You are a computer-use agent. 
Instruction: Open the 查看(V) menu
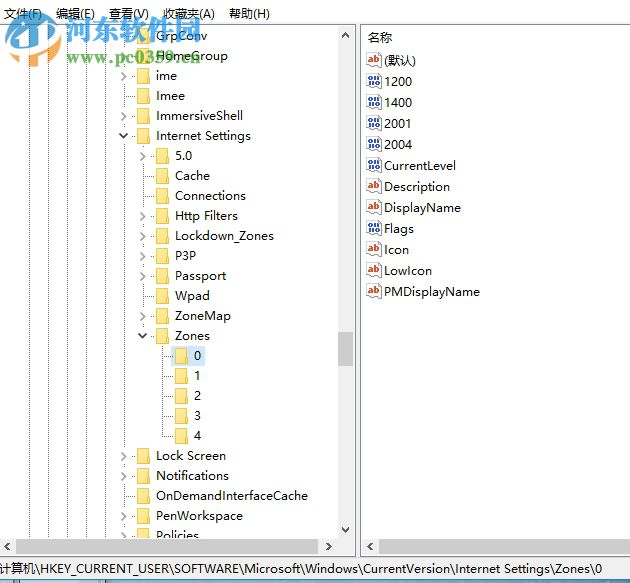(x=129, y=14)
